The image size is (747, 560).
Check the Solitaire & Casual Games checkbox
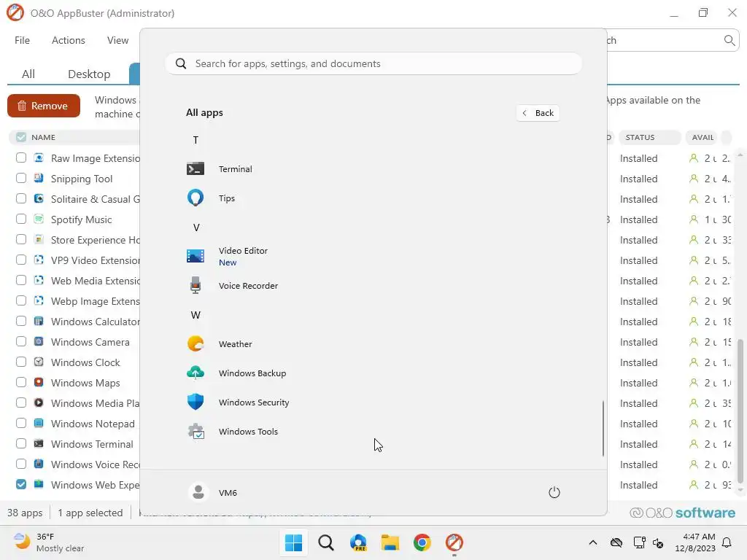(x=21, y=198)
